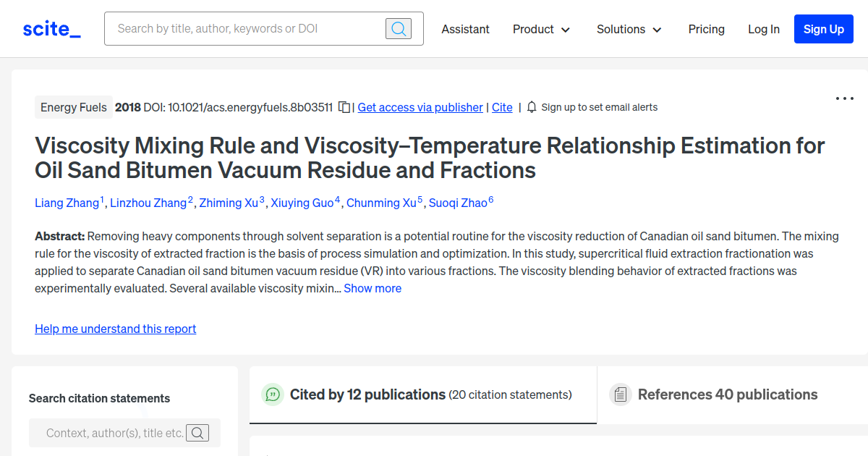Open the three-dot overflow menu
The height and width of the screenshot is (456, 868).
coord(844,98)
